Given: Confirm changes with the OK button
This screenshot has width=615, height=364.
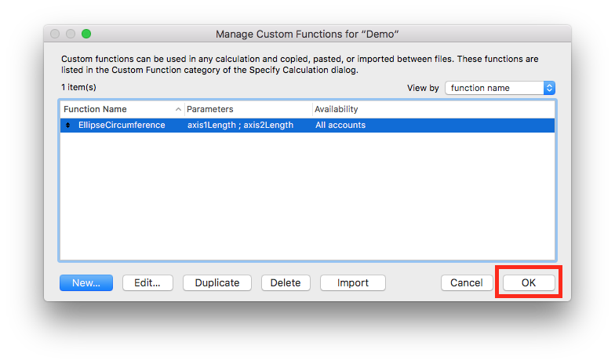Looking at the screenshot, I should tap(528, 282).
